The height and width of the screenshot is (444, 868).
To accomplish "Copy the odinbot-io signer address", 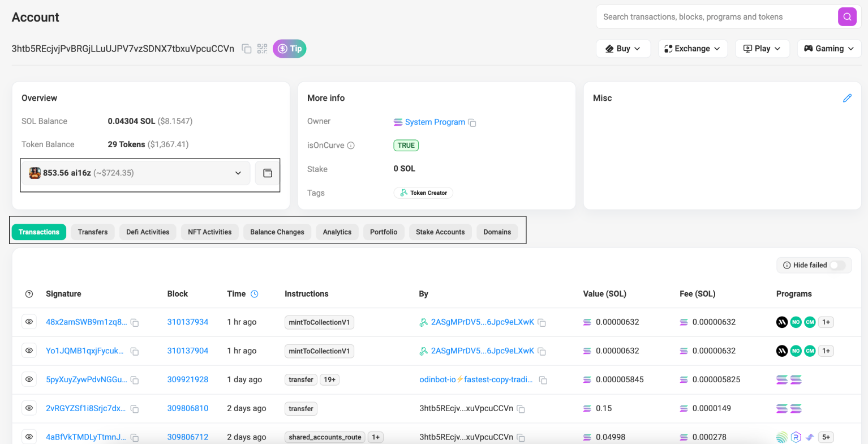I will (x=543, y=380).
